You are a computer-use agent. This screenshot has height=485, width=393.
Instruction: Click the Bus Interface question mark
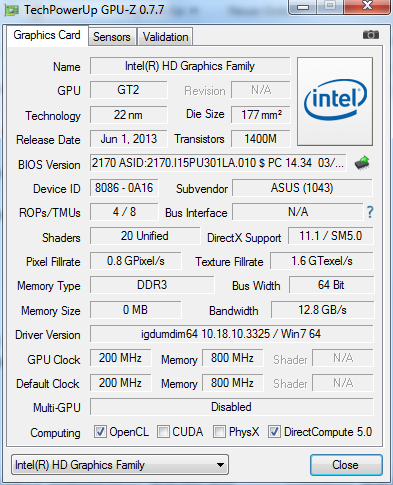[370, 212]
